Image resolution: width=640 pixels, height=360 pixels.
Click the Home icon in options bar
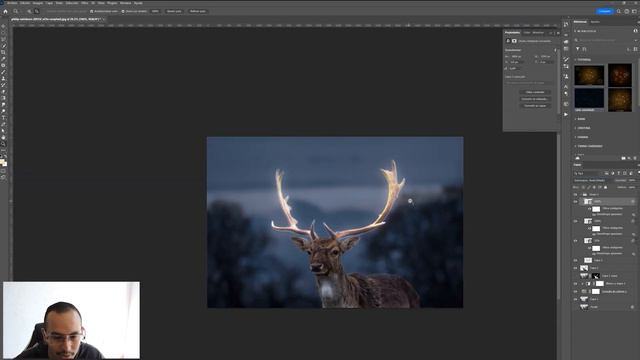(x=5, y=11)
